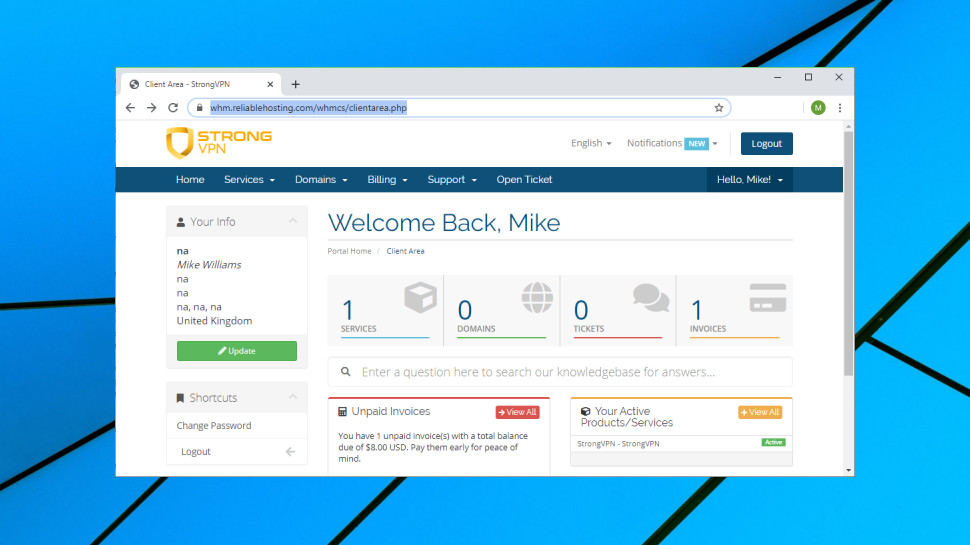Collapse the Your Info panel chevron

293,221
